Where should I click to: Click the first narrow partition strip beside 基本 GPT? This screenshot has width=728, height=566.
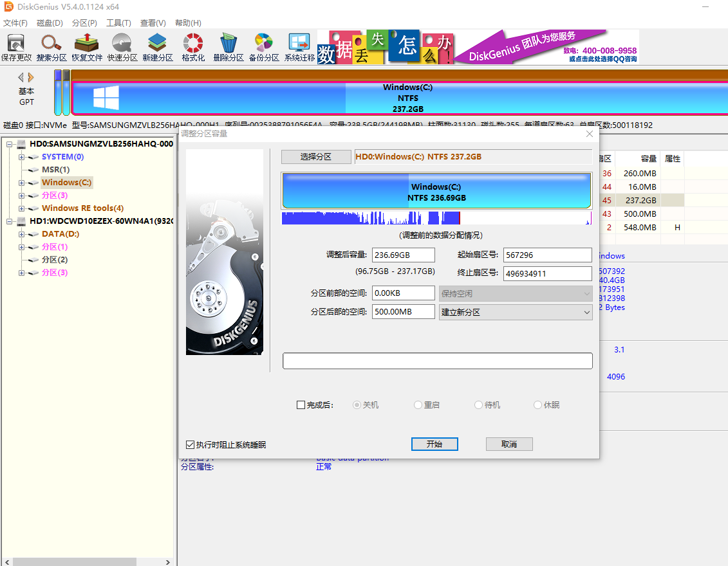coord(58,93)
